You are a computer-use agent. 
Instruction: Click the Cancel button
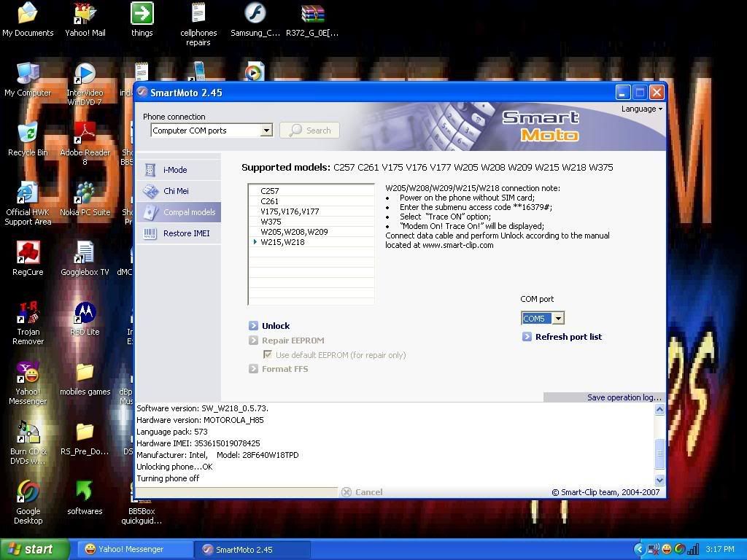coord(362,492)
